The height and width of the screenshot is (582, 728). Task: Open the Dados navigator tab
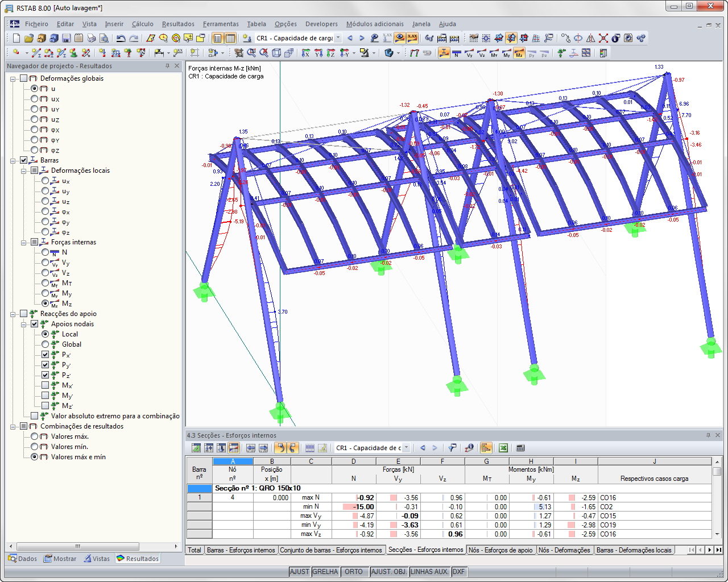pos(23,559)
